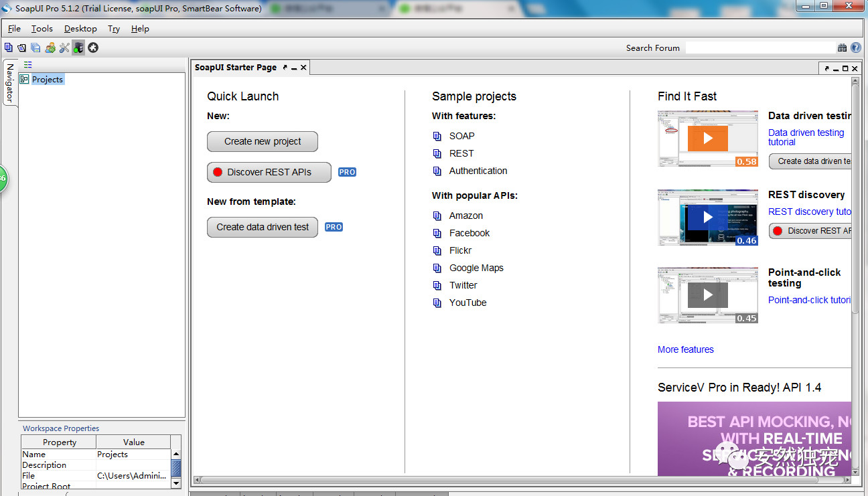Open the Authentication sample project
868x496 pixels.
tap(478, 171)
